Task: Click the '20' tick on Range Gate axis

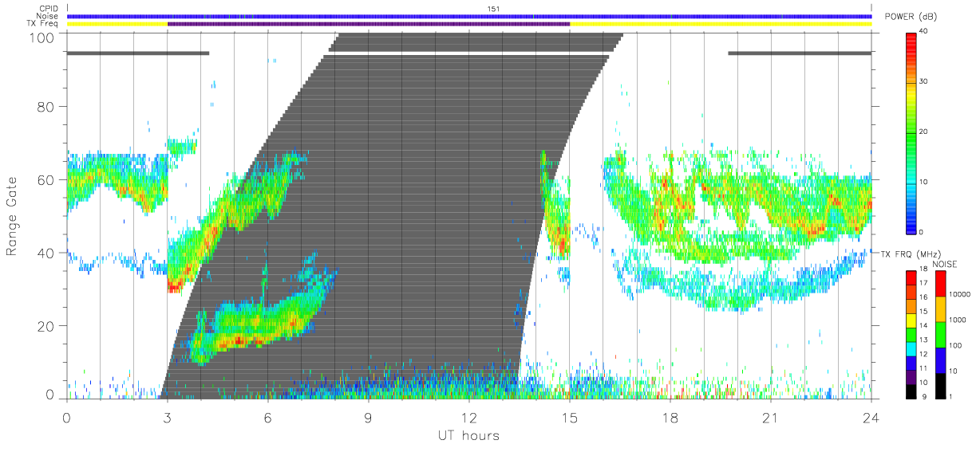Action: tap(47, 326)
